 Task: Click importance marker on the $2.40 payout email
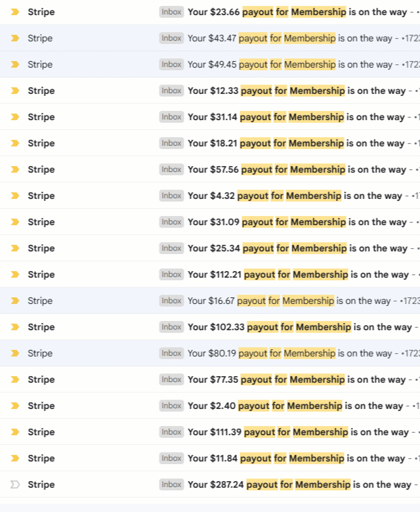click(x=15, y=406)
